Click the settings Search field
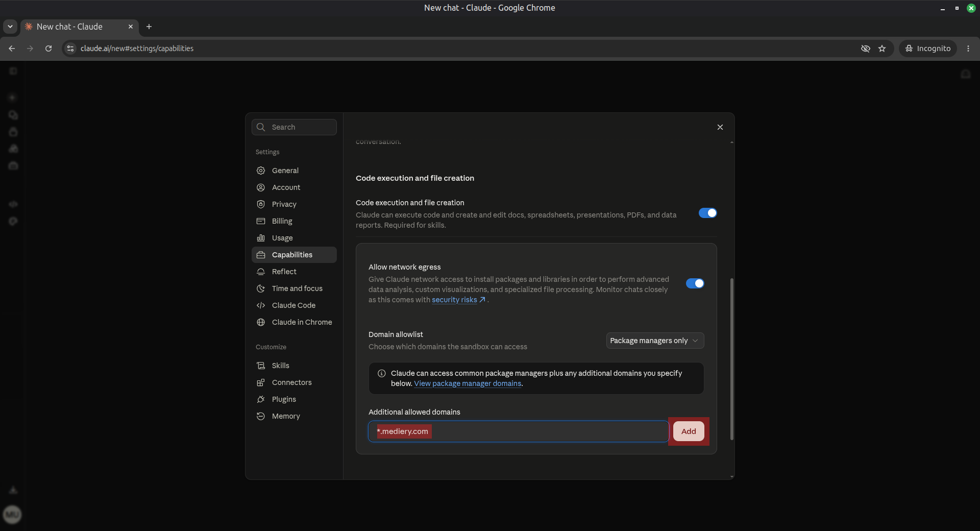 coord(294,127)
